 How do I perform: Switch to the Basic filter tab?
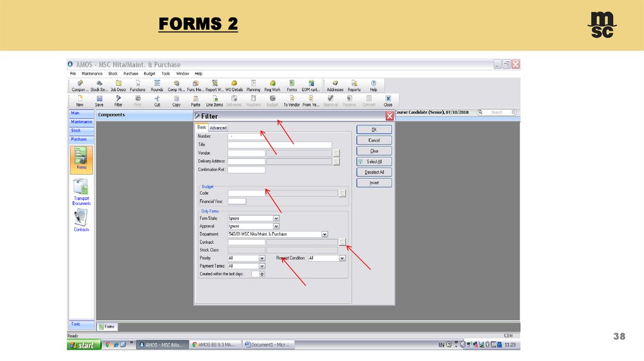[201, 127]
